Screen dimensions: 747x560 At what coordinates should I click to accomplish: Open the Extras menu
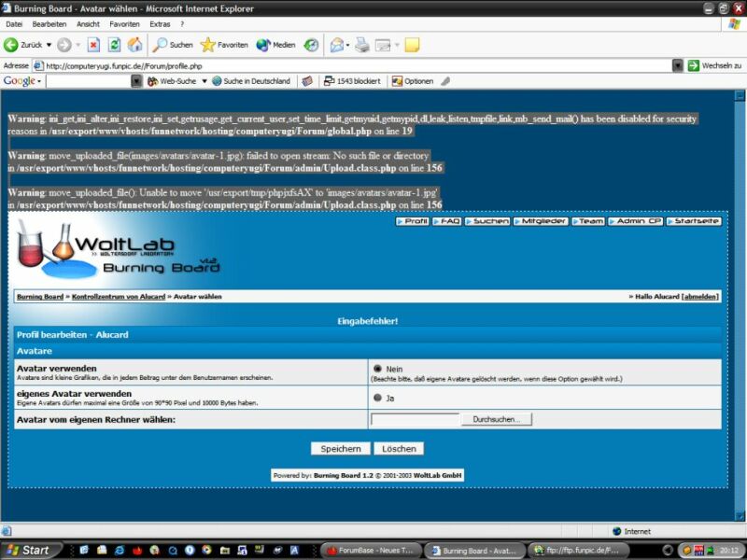pos(160,24)
